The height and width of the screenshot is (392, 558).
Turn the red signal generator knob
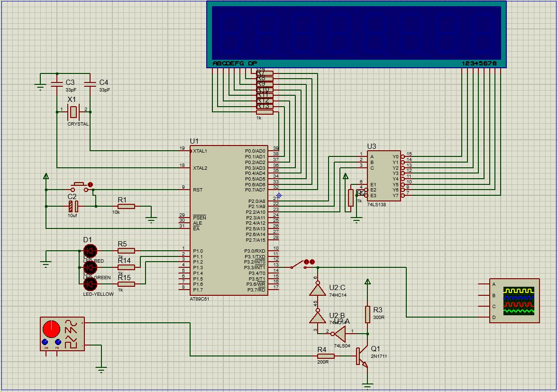pos(51,329)
